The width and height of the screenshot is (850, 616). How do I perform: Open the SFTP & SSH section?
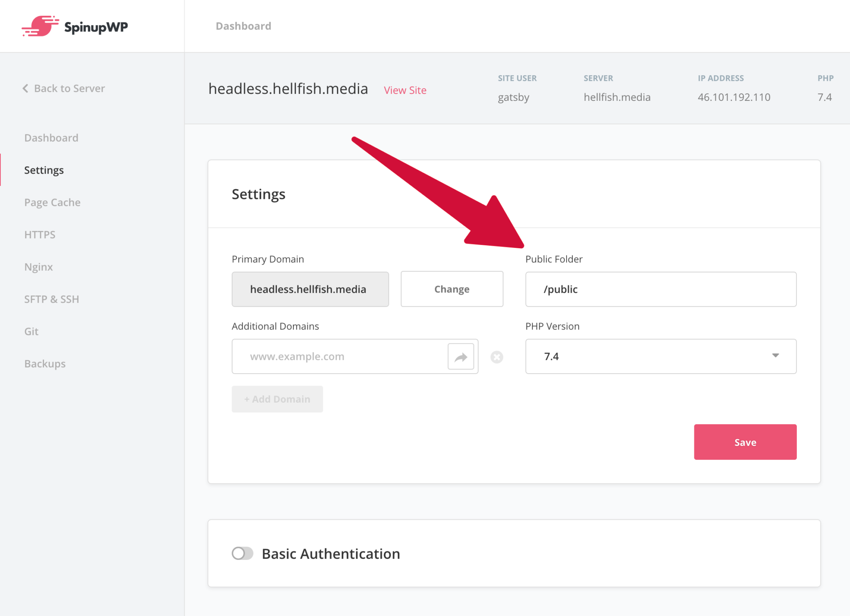tap(51, 299)
